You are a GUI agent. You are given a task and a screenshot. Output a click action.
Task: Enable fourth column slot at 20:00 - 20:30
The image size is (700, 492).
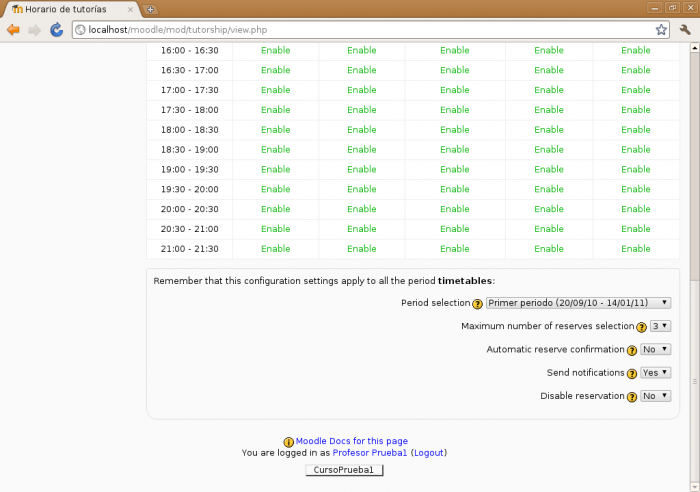click(x=549, y=209)
